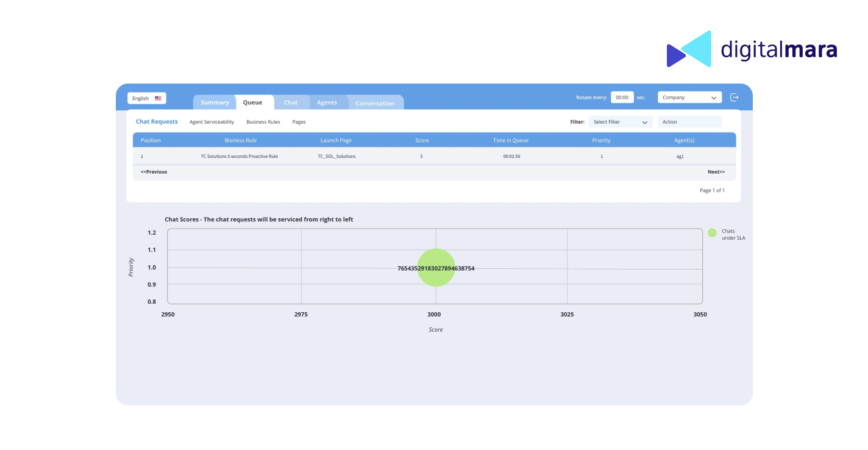868x450 pixels.
Task: Click the Pages sub-tab
Action: [x=299, y=122]
